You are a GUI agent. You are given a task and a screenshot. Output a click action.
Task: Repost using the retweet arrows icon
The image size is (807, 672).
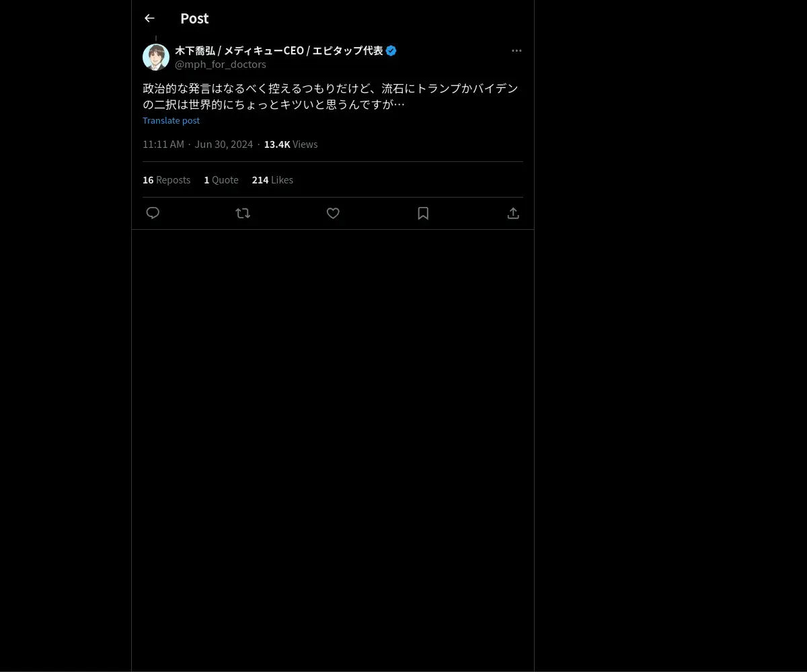click(x=243, y=213)
